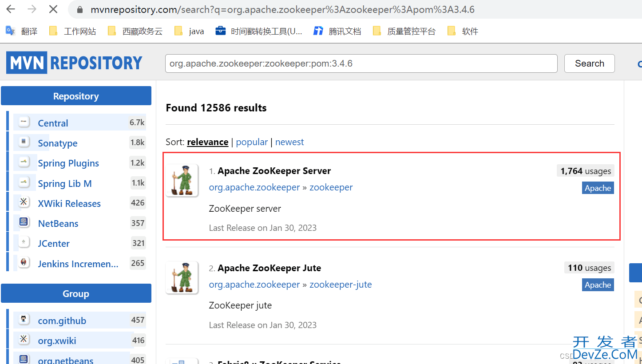Open the Apache ZooKeeper Server result

pyautogui.click(x=274, y=171)
